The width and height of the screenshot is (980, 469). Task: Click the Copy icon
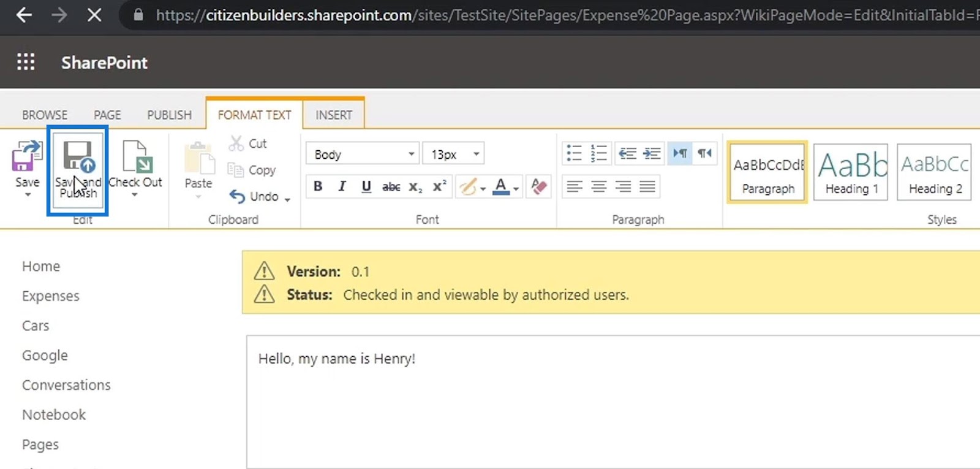236,170
